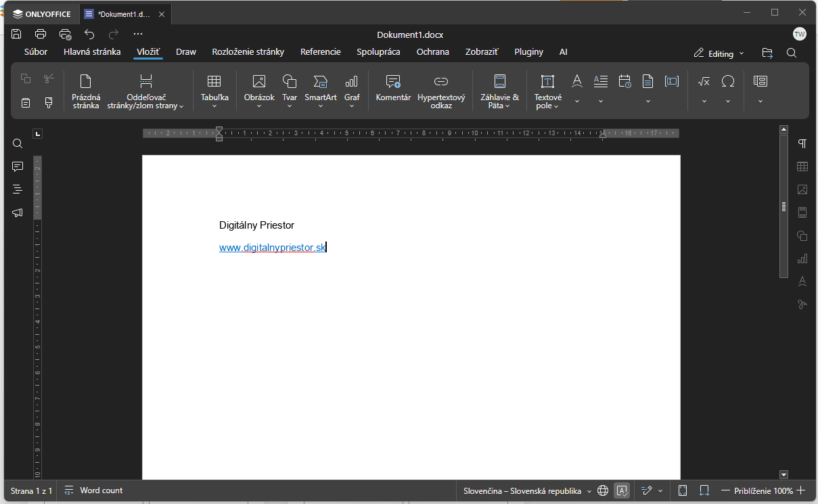Insert equation using square root icon
This screenshot has width=818, height=504.
point(704,82)
